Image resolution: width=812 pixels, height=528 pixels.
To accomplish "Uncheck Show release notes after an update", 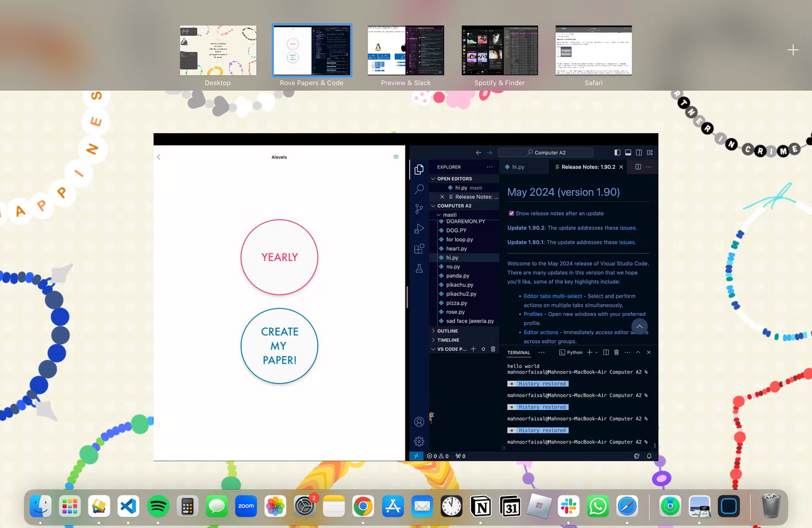I will point(512,213).
